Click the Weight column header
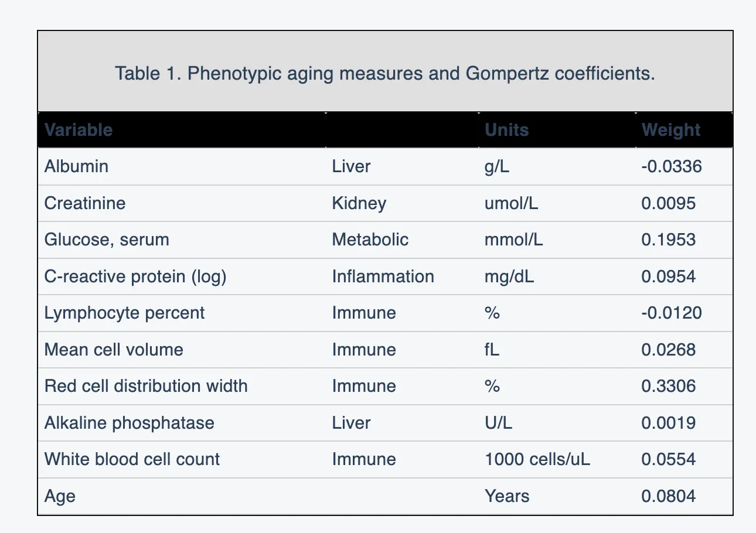Screen dimensions: 756x533 coord(670,129)
